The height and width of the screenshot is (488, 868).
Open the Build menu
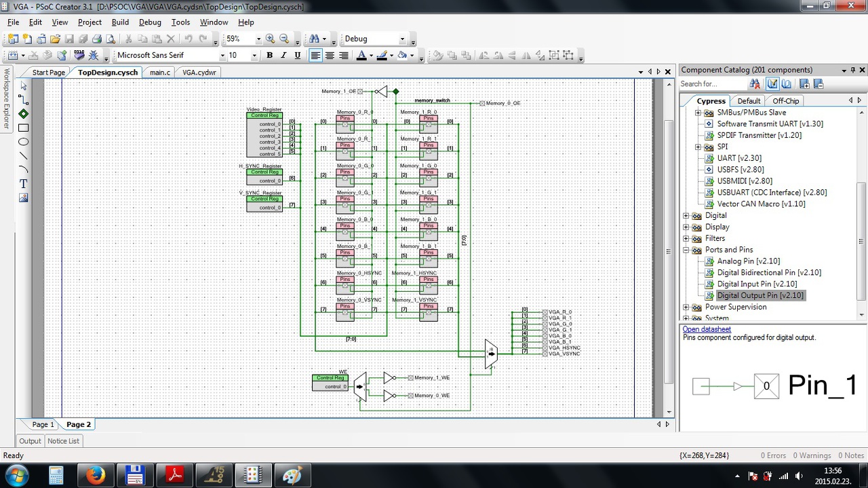pos(120,22)
